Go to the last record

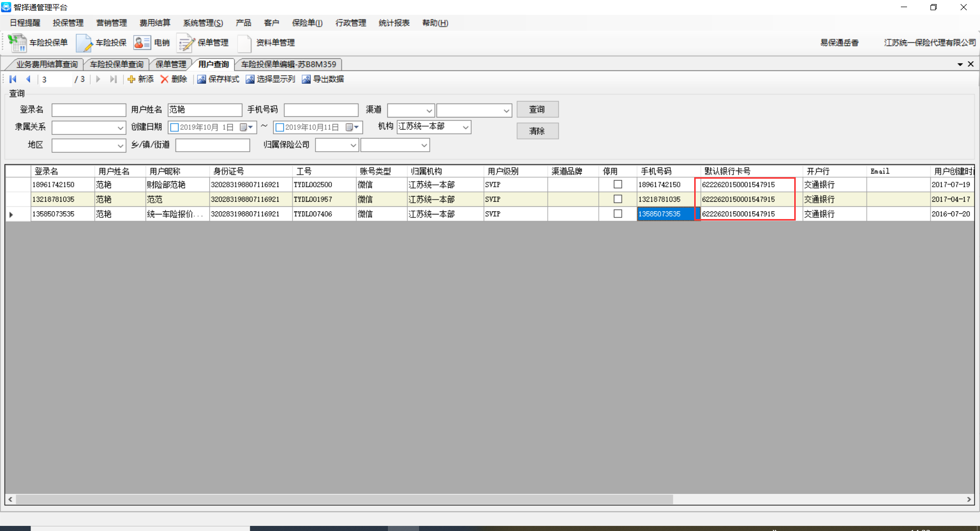pyautogui.click(x=113, y=79)
